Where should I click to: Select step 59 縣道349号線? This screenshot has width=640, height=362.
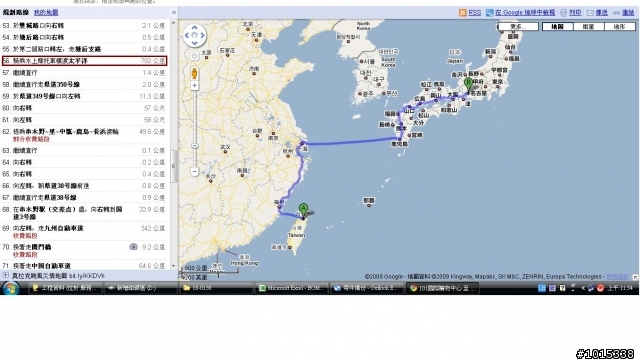click(x=84, y=96)
